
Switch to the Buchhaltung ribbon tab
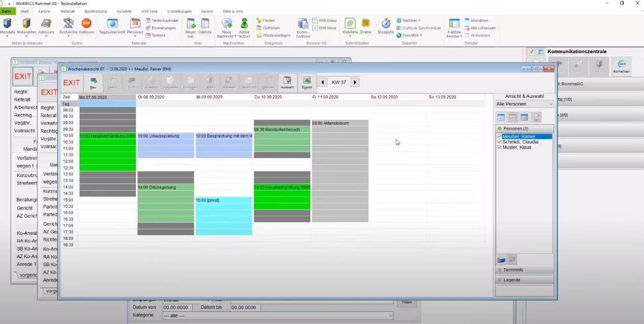coord(95,11)
